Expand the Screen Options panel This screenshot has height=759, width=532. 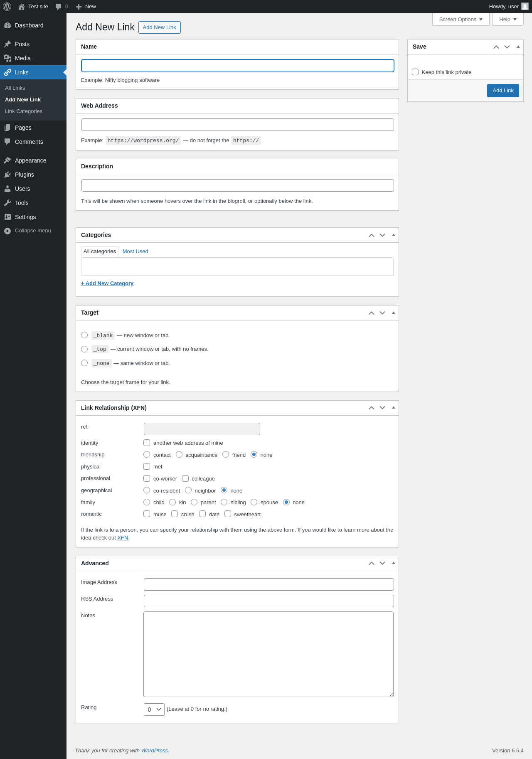click(461, 20)
